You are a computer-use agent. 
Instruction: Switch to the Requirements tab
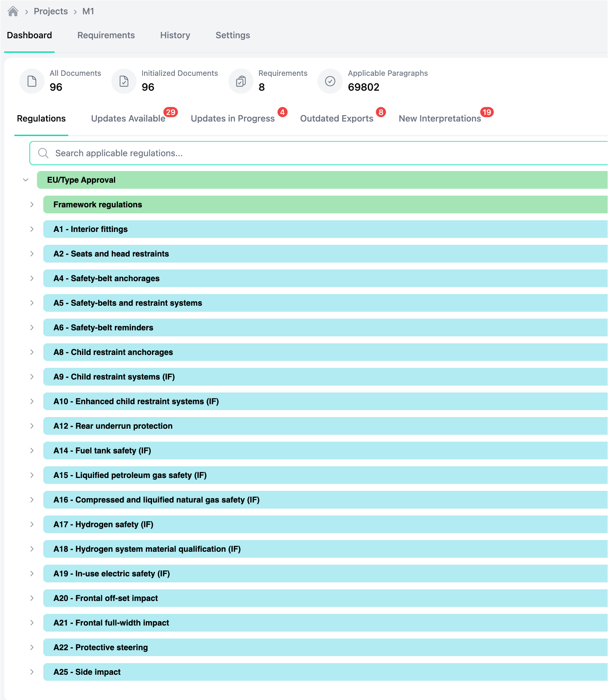(106, 35)
